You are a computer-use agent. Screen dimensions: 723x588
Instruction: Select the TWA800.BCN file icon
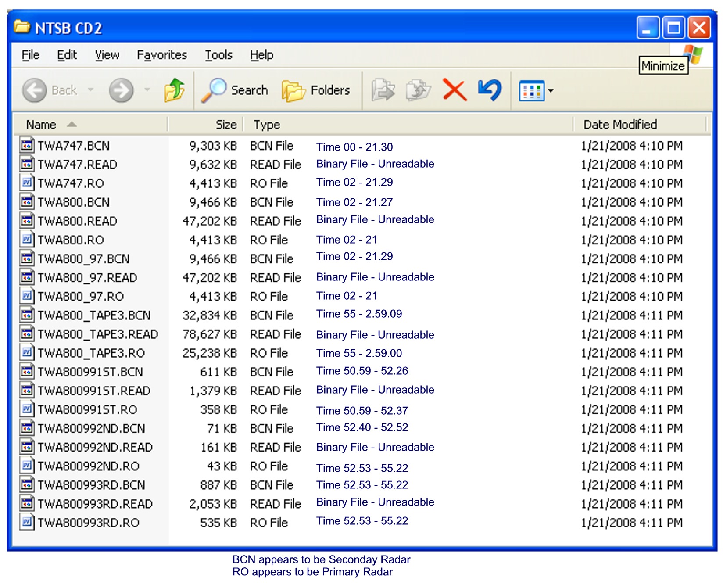click(27, 201)
